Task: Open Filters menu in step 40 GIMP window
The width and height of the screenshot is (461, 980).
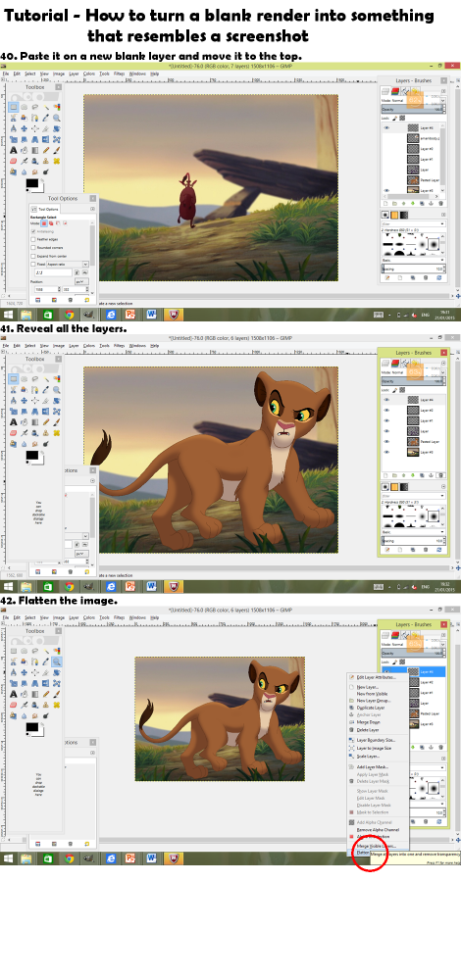Action: (x=119, y=73)
